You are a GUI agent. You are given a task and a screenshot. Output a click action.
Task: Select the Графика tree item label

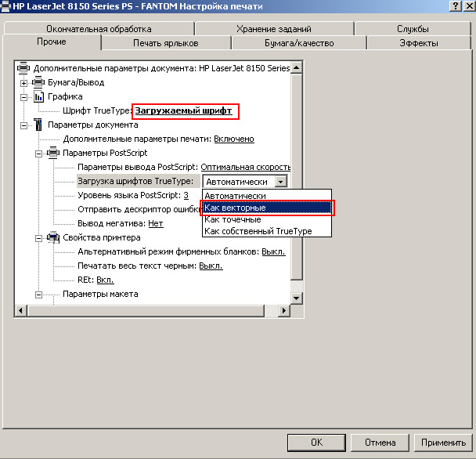(65, 96)
